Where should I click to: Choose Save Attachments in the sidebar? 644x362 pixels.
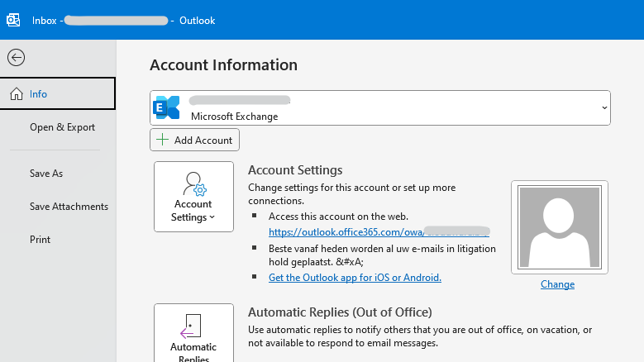click(69, 207)
